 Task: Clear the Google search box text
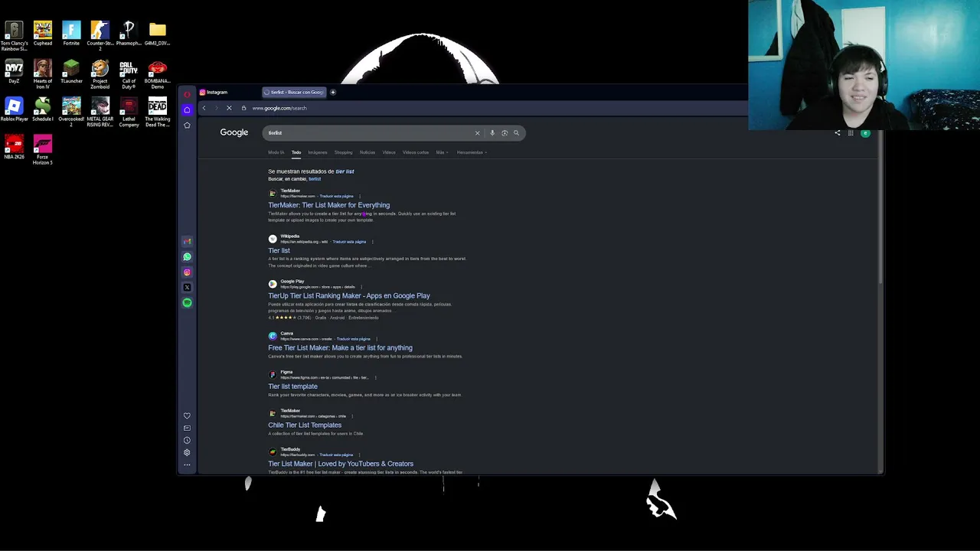pos(477,133)
